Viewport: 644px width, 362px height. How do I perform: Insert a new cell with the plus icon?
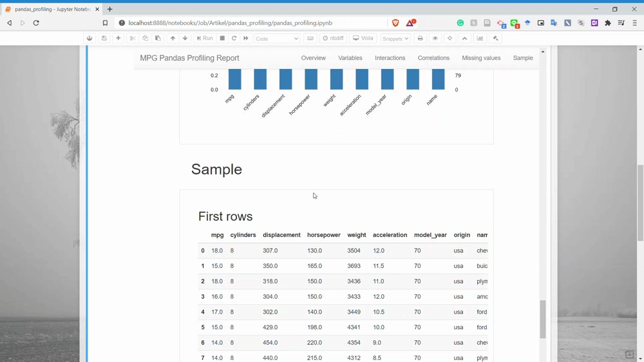[x=118, y=39]
